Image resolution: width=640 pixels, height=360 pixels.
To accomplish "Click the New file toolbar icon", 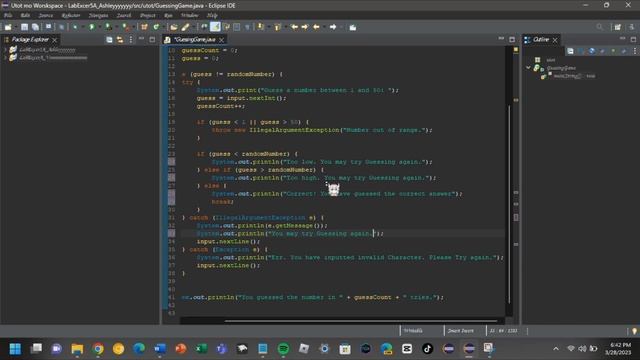I will click(8, 27).
